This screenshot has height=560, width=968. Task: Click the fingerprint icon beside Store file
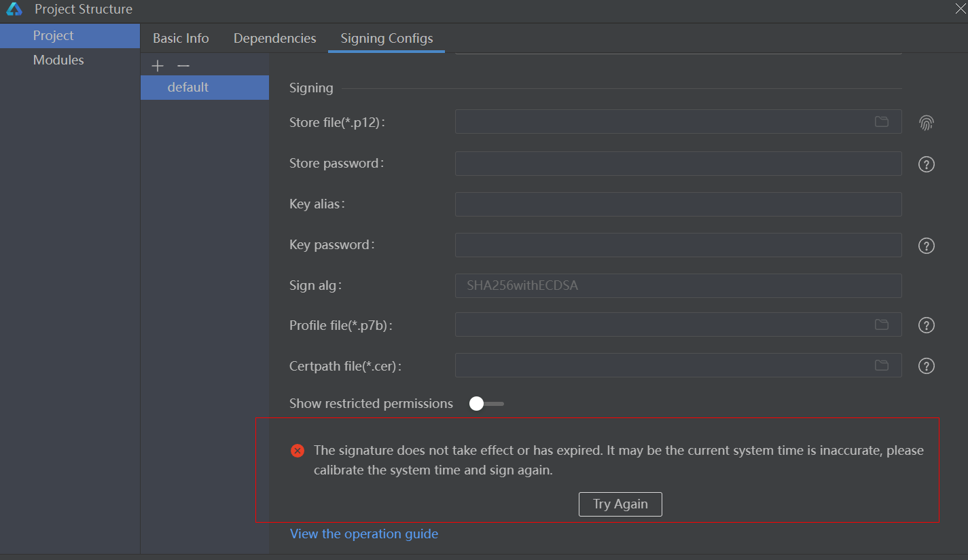pos(926,123)
